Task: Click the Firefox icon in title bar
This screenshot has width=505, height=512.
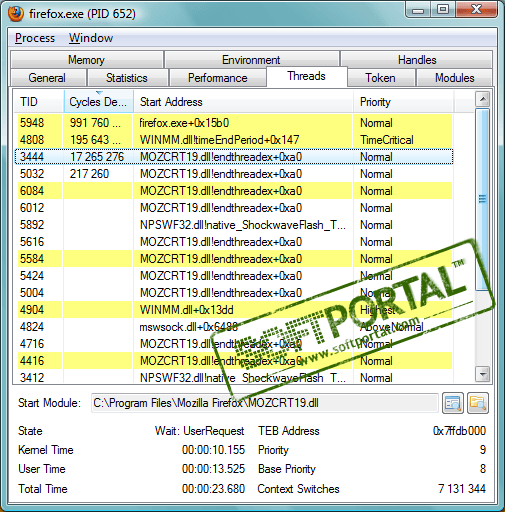Action: (x=16, y=14)
